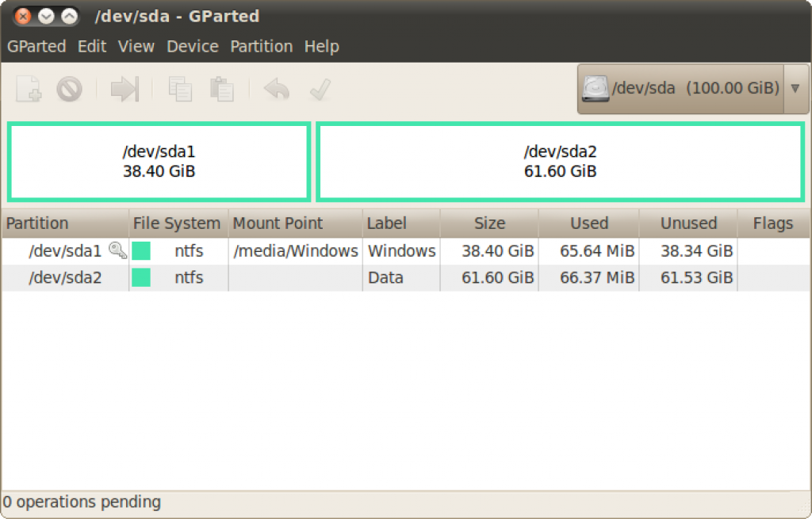Click the Copy partition toolbar icon
The height and width of the screenshot is (519, 812).
coord(180,89)
